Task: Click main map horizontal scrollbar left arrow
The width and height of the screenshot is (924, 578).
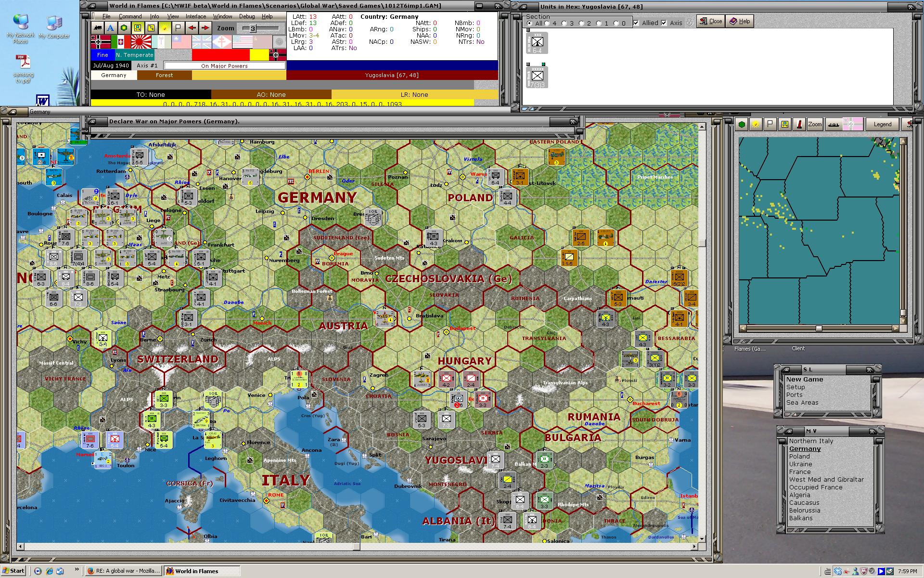Action: [20, 547]
